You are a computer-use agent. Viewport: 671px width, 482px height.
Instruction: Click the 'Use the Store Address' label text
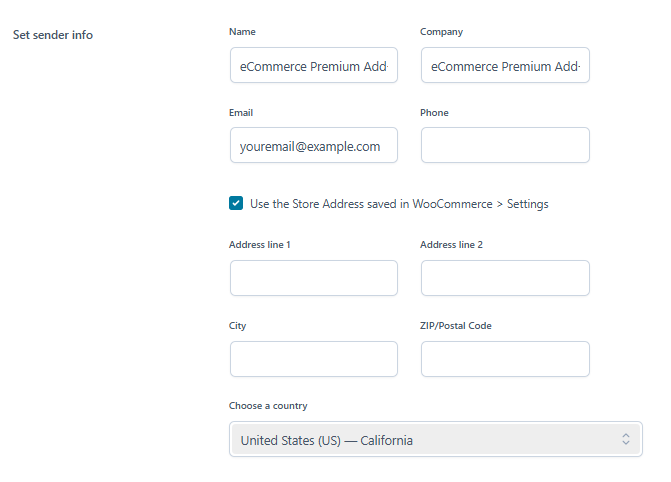point(399,204)
